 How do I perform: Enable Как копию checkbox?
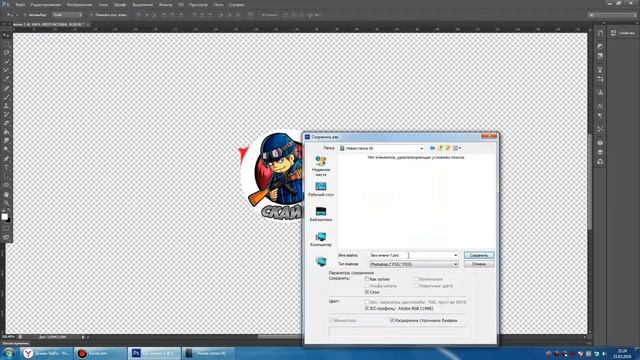tap(367, 279)
